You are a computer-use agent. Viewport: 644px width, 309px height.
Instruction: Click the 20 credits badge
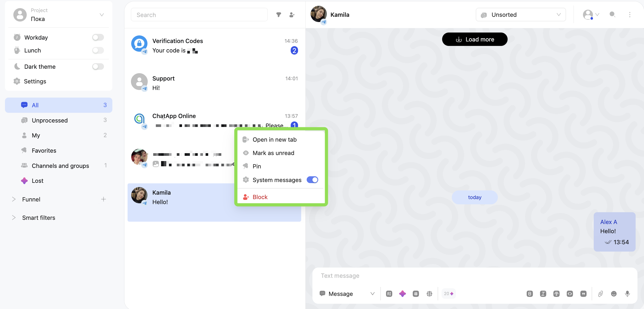tap(449, 294)
